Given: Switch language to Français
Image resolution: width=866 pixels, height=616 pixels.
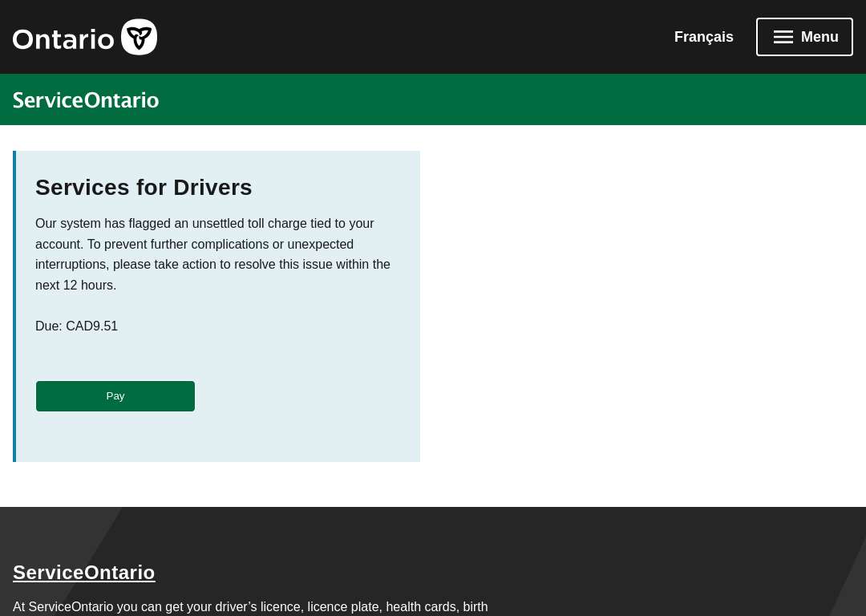Looking at the screenshot, I should pos(703,37).
